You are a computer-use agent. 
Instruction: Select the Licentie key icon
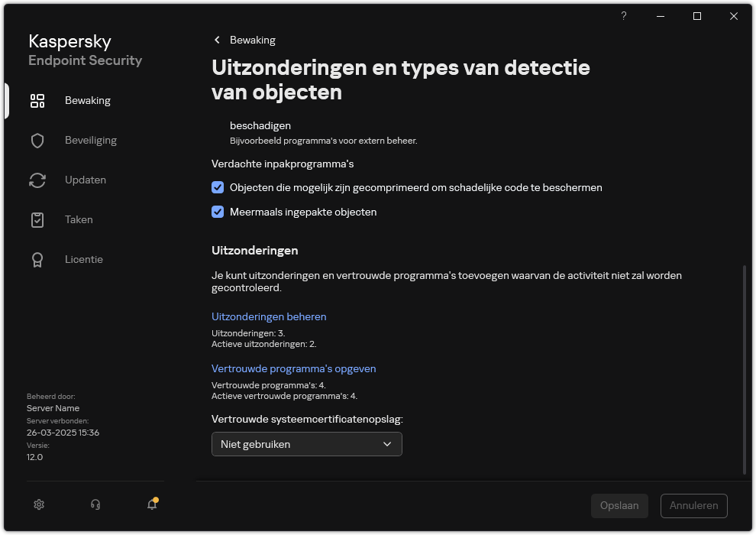coord(37,259)
